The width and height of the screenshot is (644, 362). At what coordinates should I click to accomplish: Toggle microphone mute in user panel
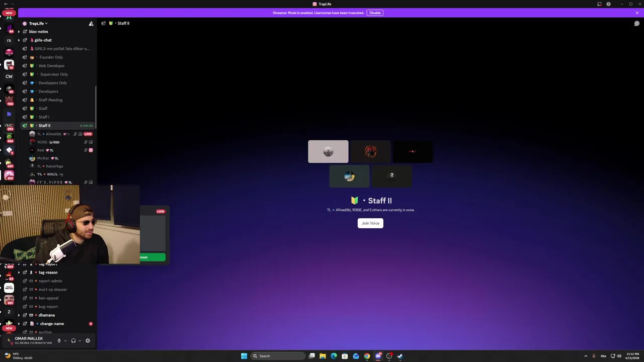point(59,341)
